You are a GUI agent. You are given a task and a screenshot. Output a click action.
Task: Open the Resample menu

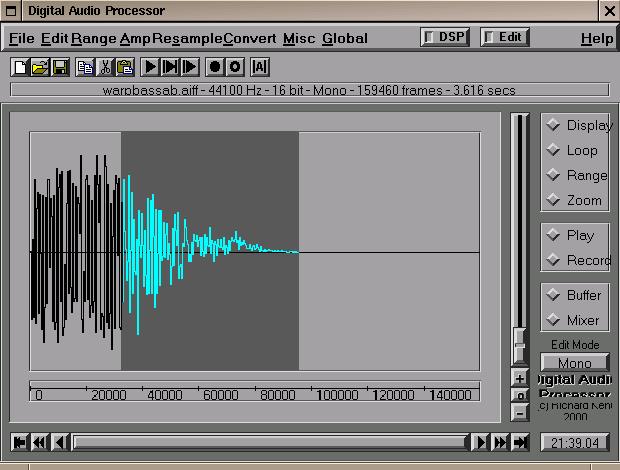coord(187,38)
